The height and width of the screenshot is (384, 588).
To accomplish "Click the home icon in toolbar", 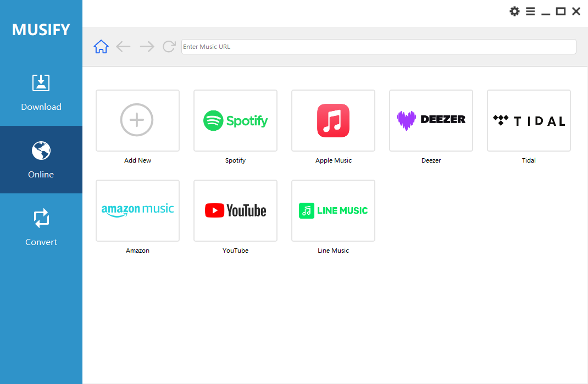I will click(101, 47).
